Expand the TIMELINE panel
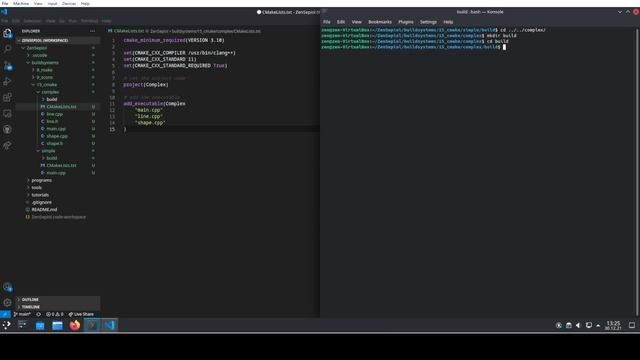The height and width of the screenshot is (360, 640). point(58,307)
